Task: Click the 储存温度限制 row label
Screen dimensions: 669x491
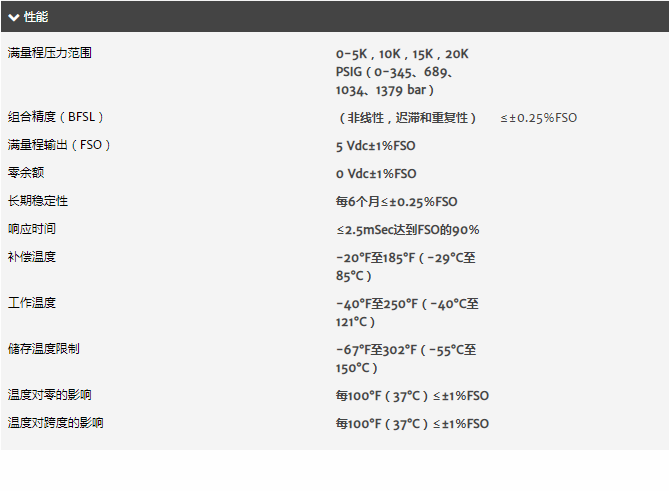Action: [44, 349]
